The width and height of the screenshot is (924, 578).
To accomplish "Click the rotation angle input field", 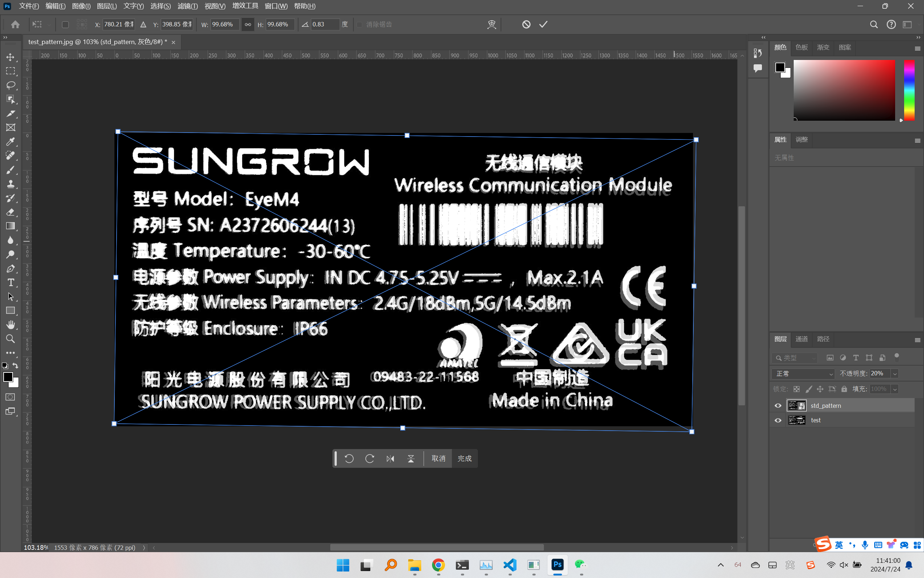I will (x=324, y=25).
